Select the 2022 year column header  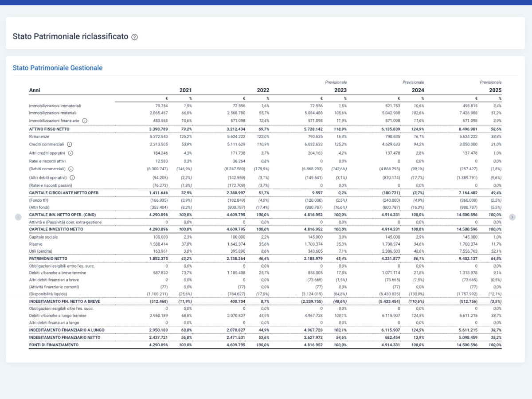(x=263, y=90)
